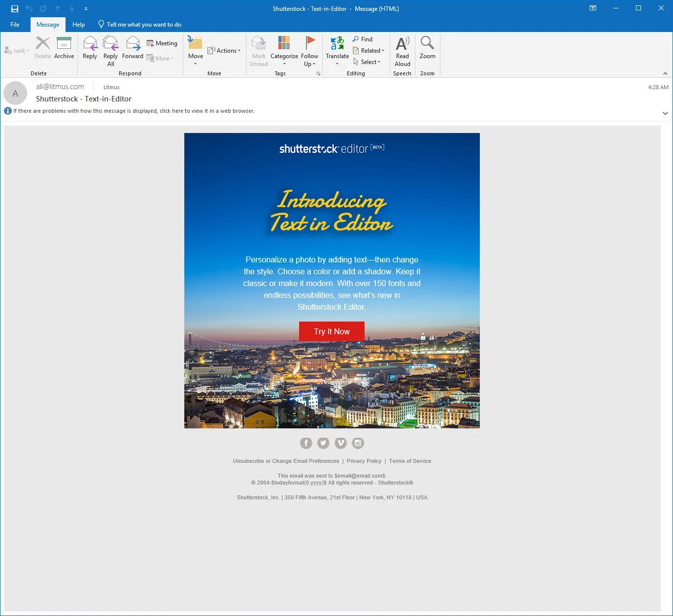Open the Move folder dropdown

pyautogui.click(x=196, y=51)
